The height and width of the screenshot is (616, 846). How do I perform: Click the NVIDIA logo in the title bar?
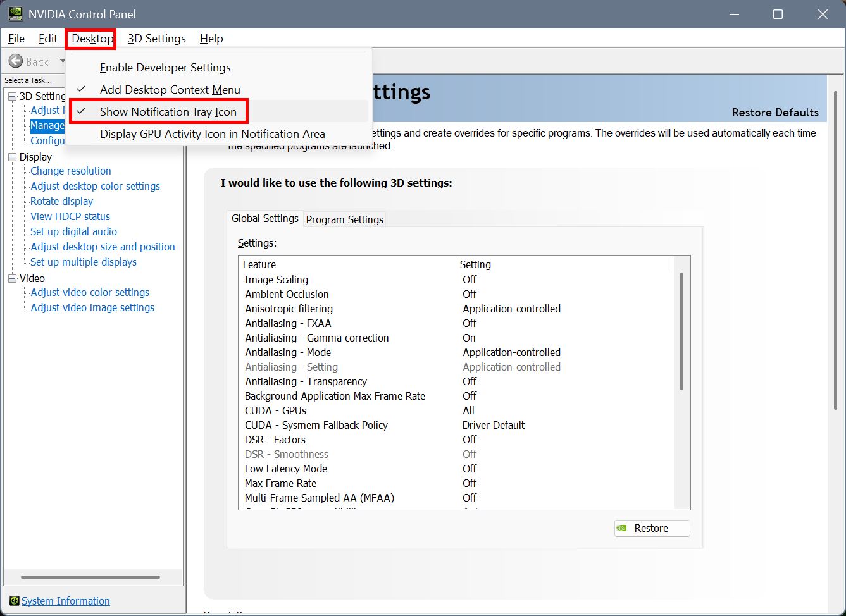[x=15, y=14]
